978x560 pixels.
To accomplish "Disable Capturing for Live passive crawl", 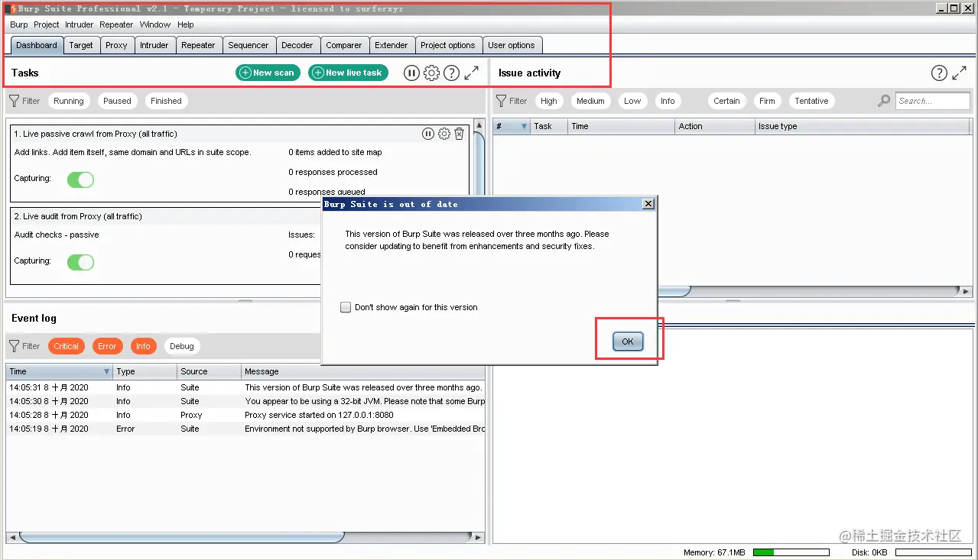I will tap(80, 180).
